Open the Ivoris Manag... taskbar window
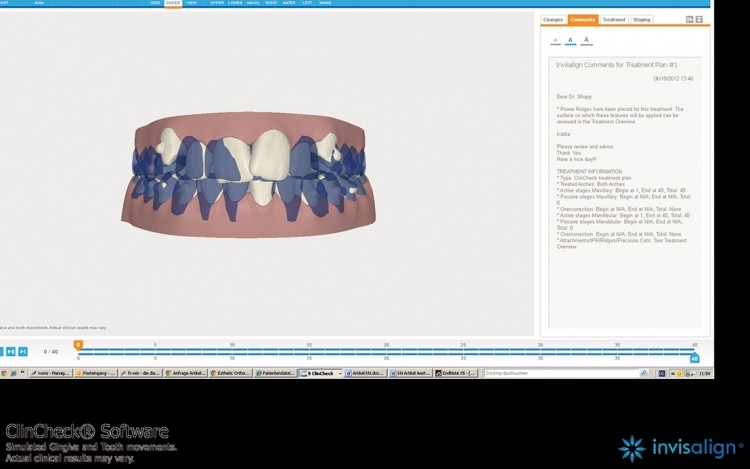This screenshot has height=469, width=750. coord(51,373)
